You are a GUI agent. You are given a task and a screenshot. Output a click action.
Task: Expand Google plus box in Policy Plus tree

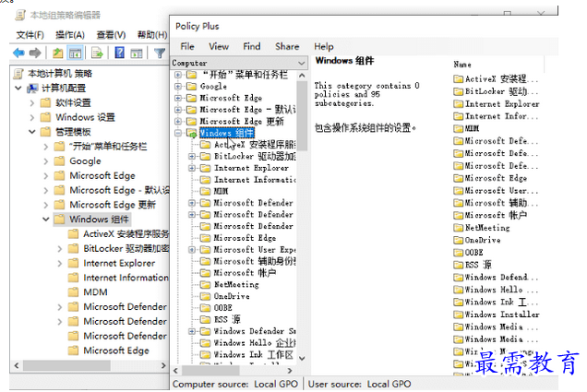click(x=178, y=86)
